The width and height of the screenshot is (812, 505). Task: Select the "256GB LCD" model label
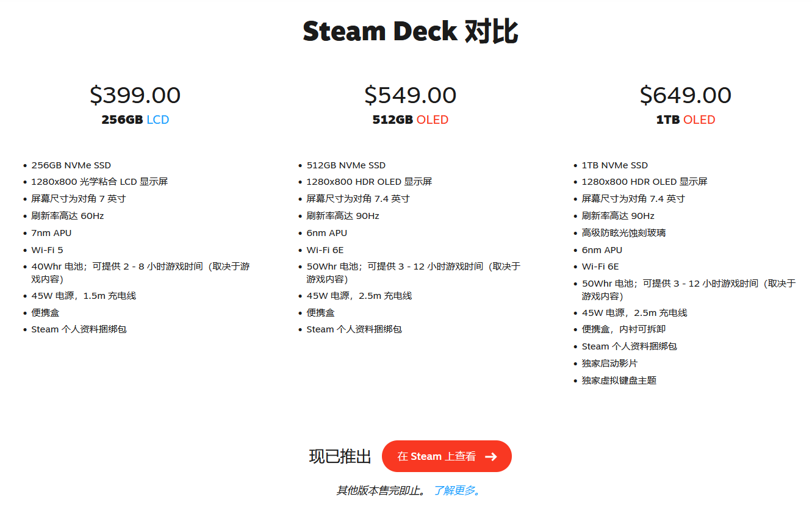[135, 120]
